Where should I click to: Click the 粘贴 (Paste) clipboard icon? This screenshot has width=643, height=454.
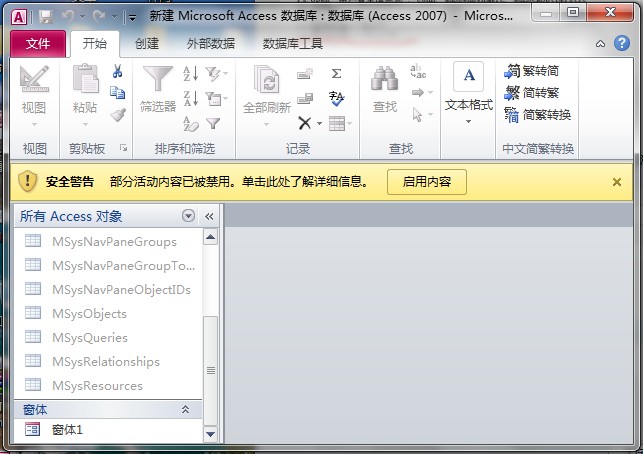85,79
